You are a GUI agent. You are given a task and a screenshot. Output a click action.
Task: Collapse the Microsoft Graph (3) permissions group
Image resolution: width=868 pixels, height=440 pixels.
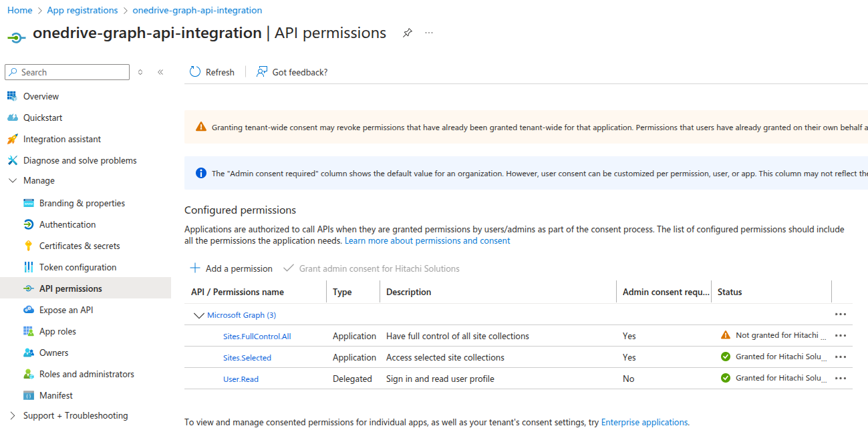click(x=198, y=315)
